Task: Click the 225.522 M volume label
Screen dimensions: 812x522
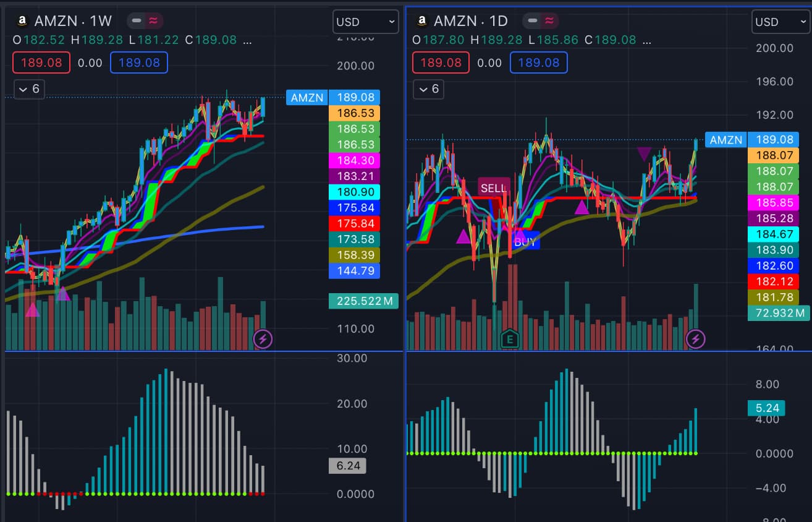Action: pyautogui.click(x=364, y=301)
